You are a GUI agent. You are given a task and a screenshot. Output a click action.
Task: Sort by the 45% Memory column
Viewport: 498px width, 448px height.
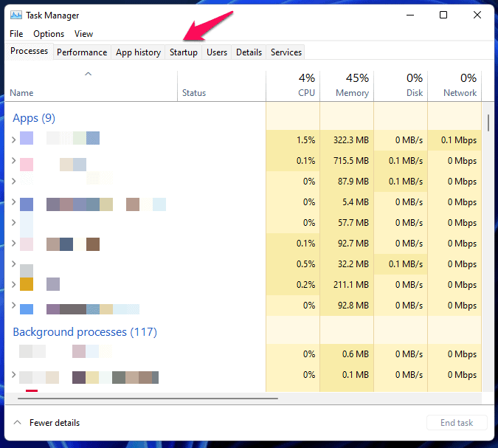347,86
